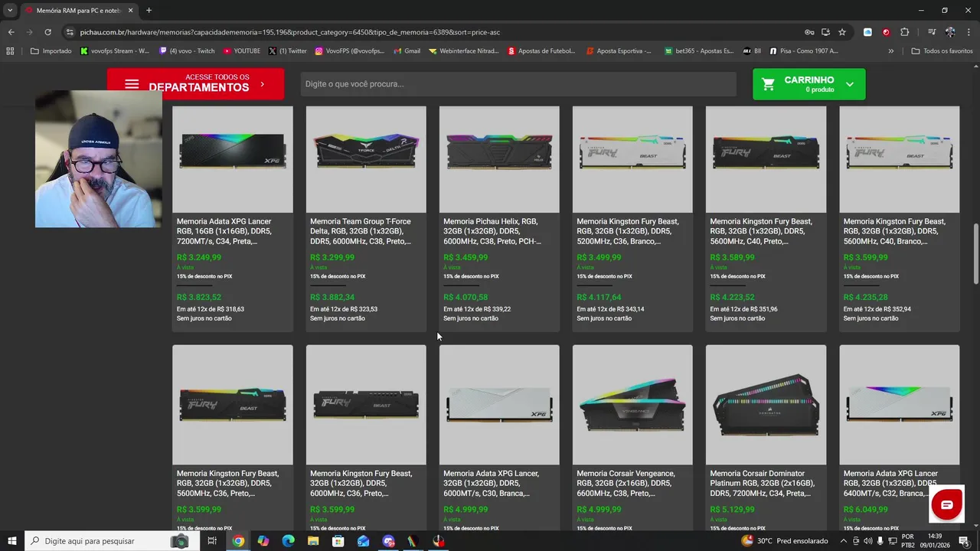Image resolution: width=980 pixels, height=551 pixels.
Task: Open Todos os favoritos folder
Action: tap(942, 51)
